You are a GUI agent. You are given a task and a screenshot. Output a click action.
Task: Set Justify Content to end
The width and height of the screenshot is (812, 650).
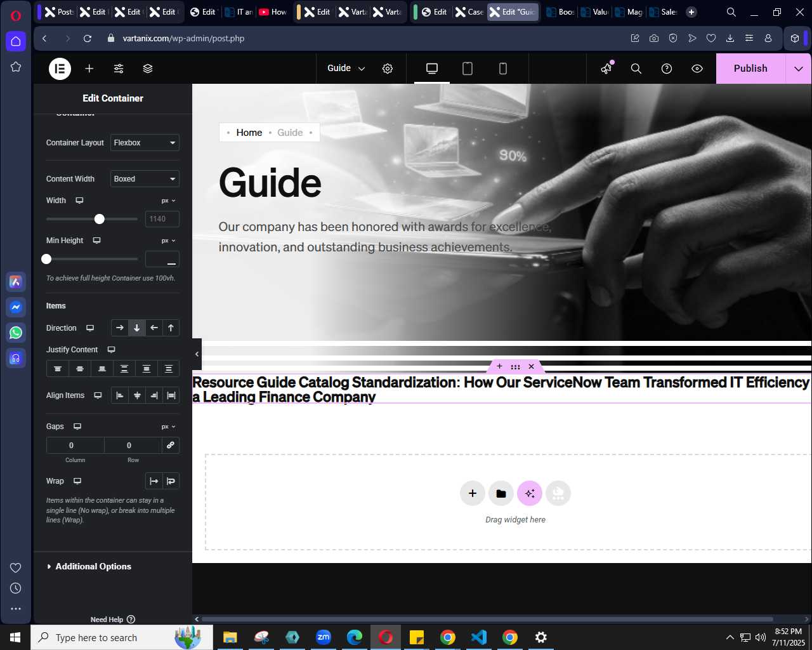102,369
